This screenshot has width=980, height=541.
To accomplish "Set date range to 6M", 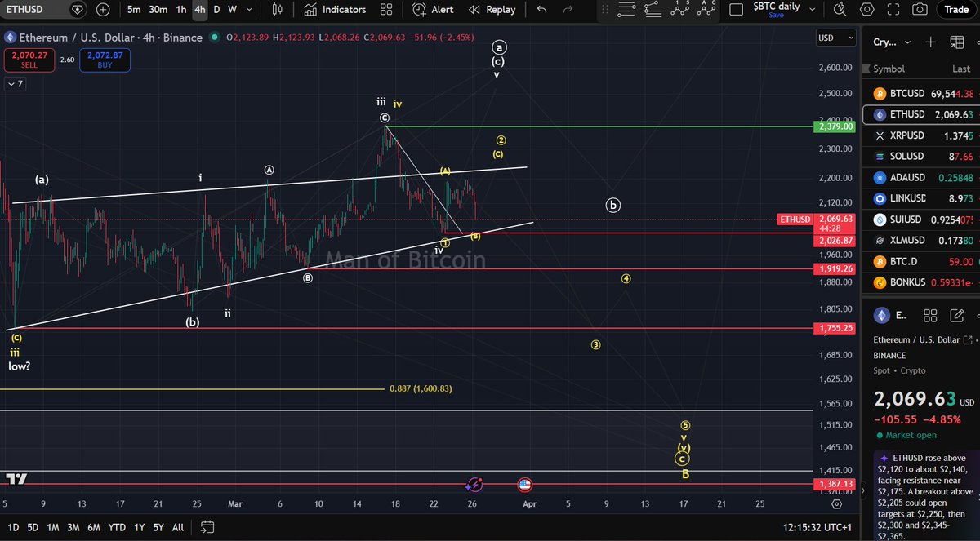I will 94,527.
